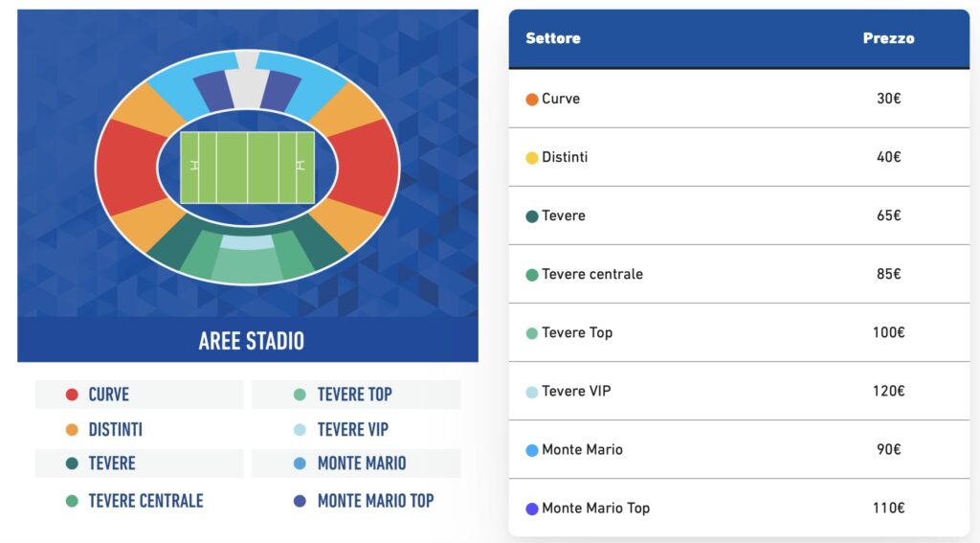Image resolution: width=980 pixels, height=543 pixels.
Task: Click the red CURVE legend dot
Action: (72, 395)
